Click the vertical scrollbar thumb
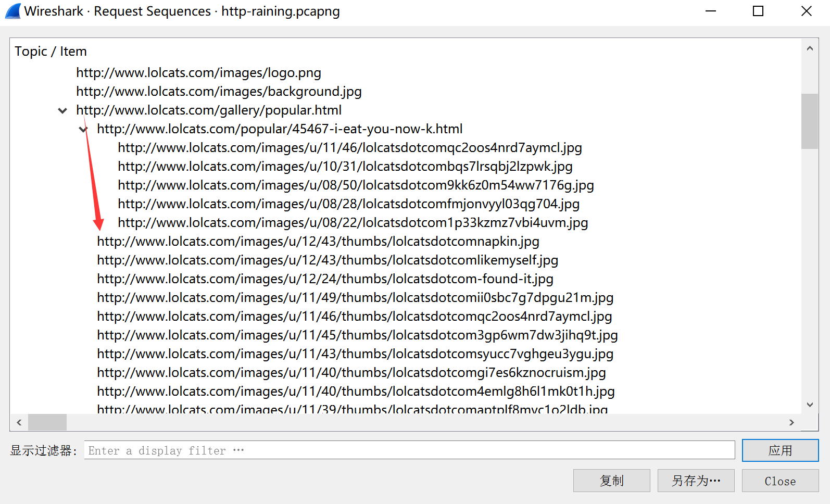830x504 pixels. click(x=810, y=121)
